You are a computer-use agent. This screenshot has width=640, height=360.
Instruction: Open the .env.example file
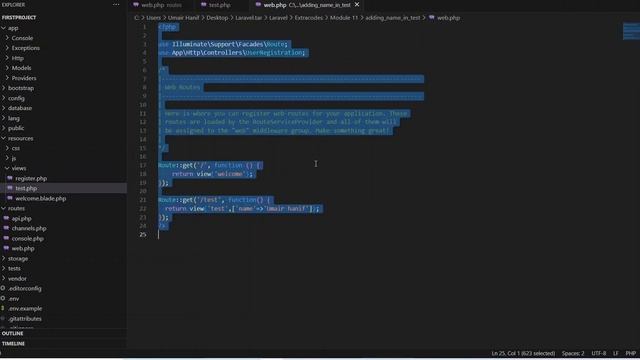click(25, 309)
